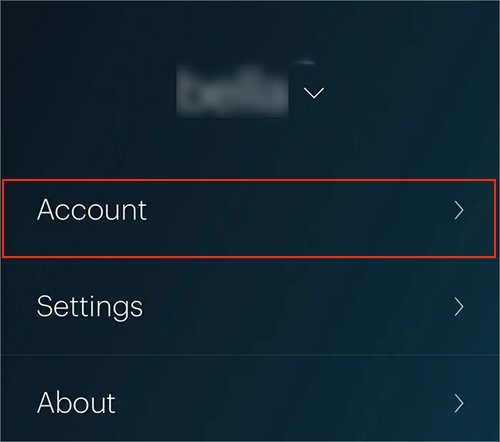
Task: Expand the profile switcher down arrow
Action: (314, 93)
